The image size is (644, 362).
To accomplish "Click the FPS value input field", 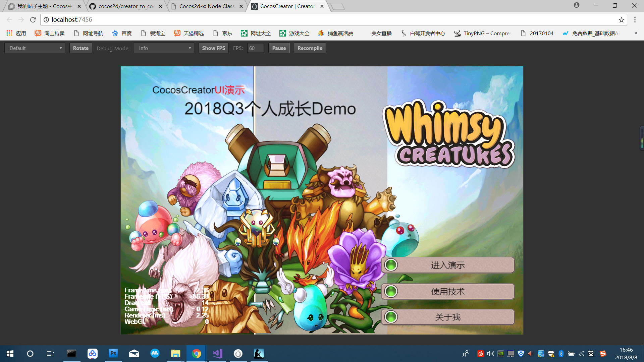I will coord(256,48).
